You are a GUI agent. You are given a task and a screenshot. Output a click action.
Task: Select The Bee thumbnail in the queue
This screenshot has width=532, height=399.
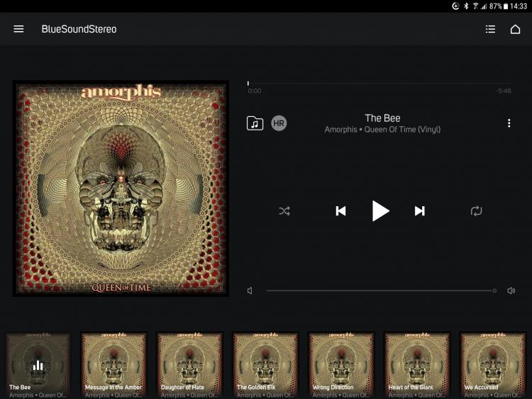(38, 365)
